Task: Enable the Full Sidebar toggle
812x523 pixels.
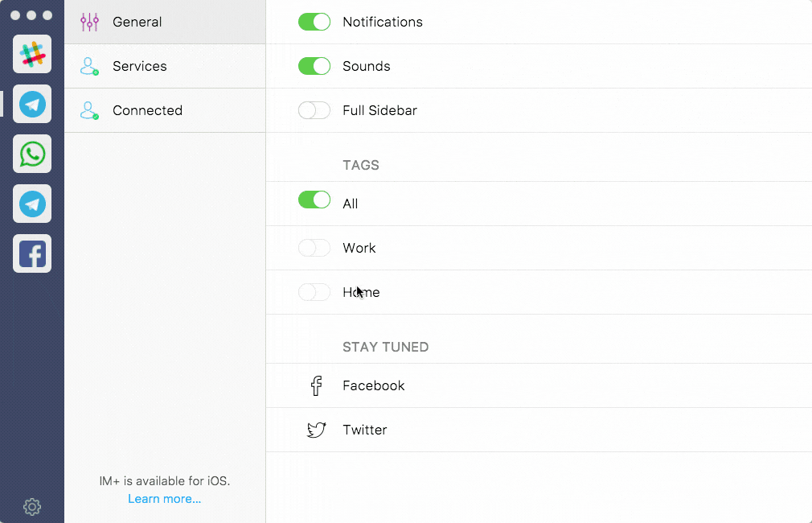Action: [314, 110]
